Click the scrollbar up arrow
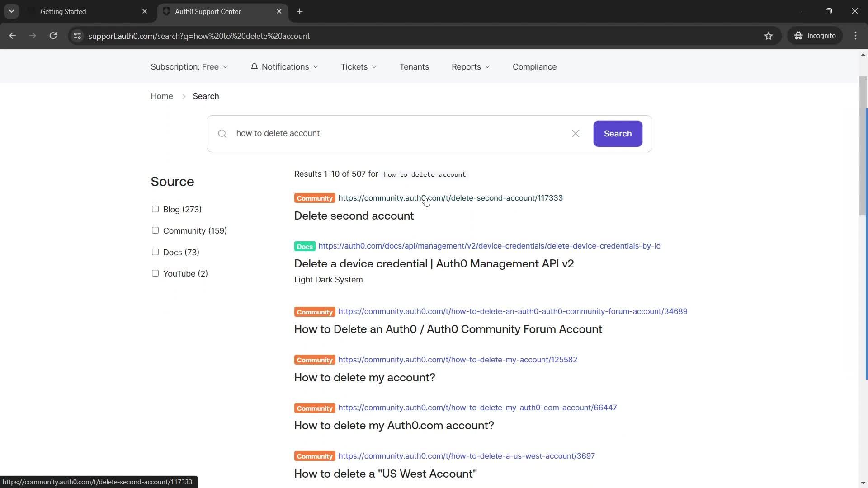The image size is (868, 488). pos(863,54)
